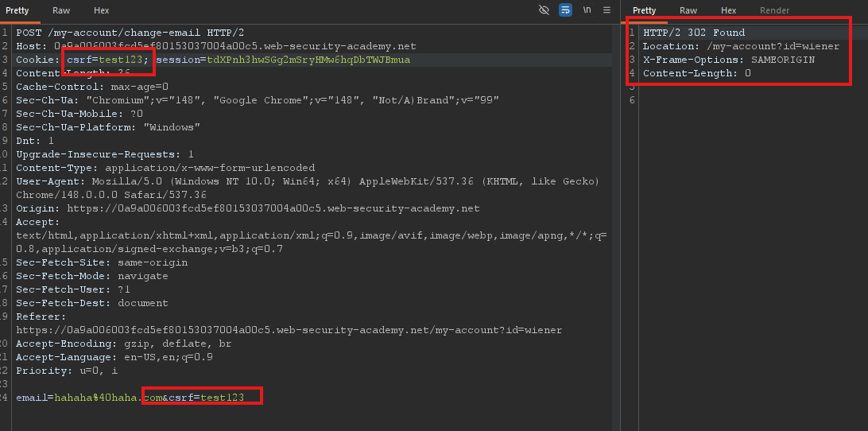The height and width of the screenshot is (431, 868).
Task: Switch to the request Hex tab
Action: (x=101, y=10)
